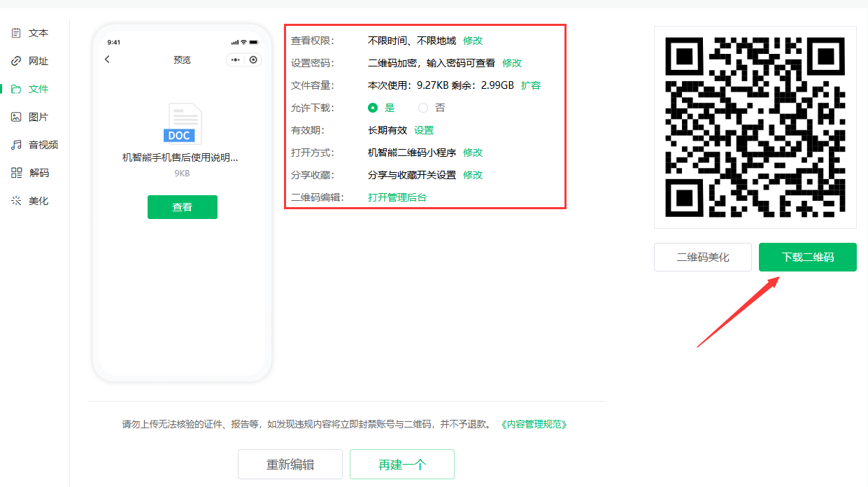Screen dimensions: 868x487
Task: Click the 长期有效 validity text
Action: (x=387, y=130)
